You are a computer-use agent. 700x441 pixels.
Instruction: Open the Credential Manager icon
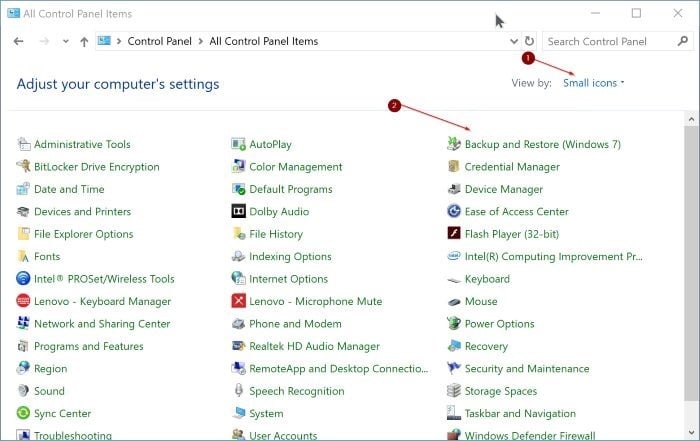pos(454,166)
